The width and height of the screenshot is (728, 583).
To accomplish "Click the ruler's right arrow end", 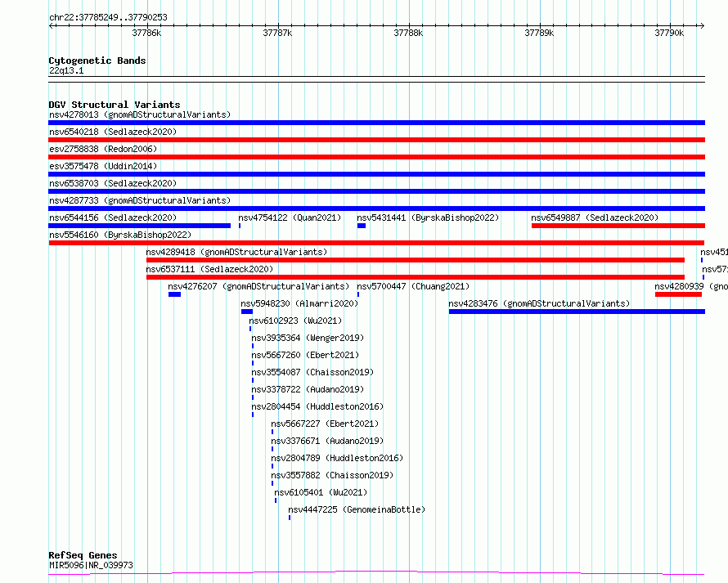I will [x=703, y=25].
